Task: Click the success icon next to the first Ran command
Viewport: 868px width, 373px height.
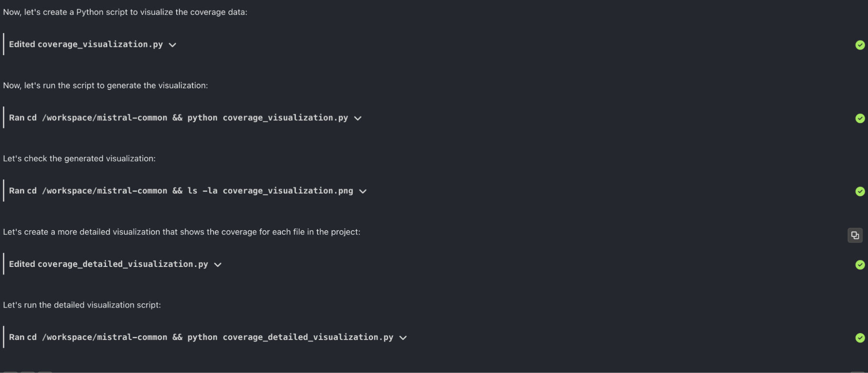Action: click(860, 118)
